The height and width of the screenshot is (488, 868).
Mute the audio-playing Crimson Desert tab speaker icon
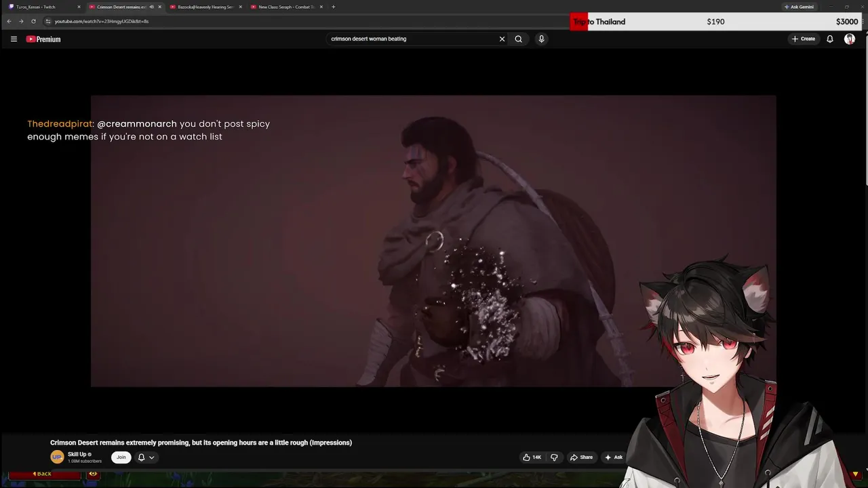pyautogui.click(x=151, y=7)
